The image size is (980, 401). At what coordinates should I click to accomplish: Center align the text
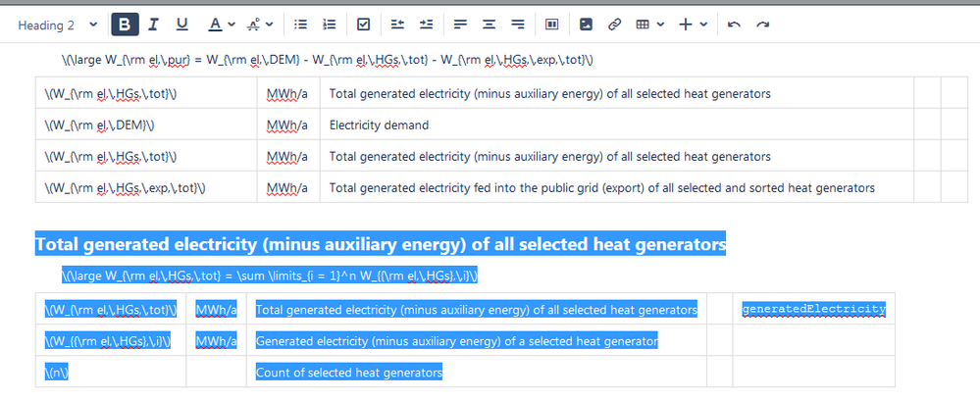click(x=489, y=25)
